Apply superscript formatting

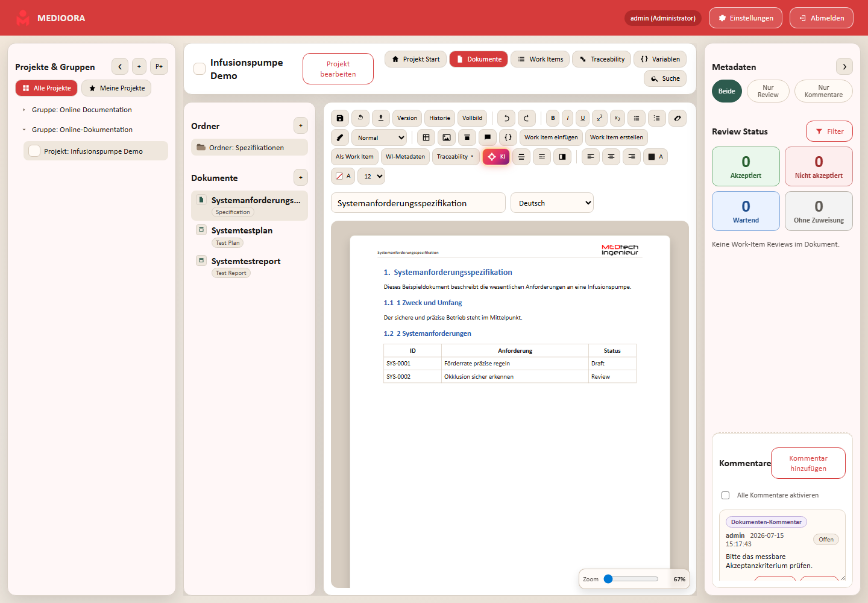point(600,118)
